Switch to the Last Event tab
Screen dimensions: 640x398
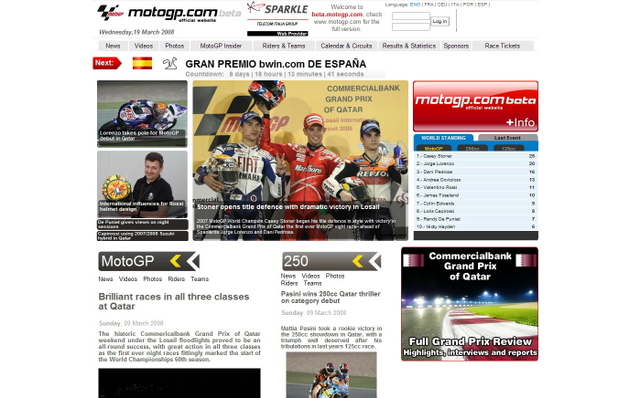(507, 138)
